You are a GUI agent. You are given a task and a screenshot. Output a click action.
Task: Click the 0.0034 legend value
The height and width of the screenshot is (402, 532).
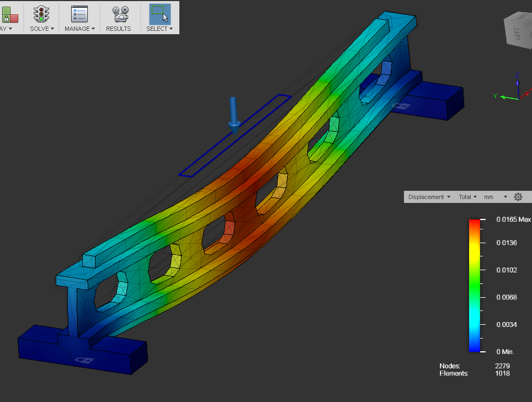point(507,325)
